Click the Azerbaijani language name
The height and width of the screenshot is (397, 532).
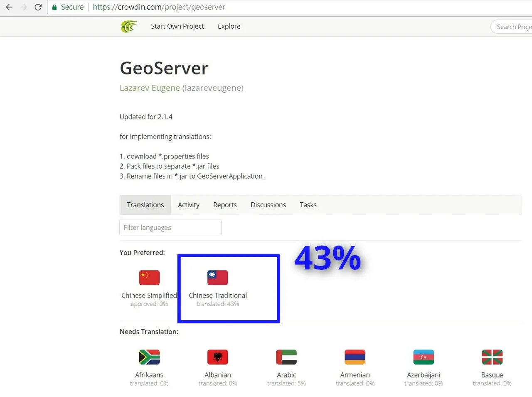tap(424, 375)
